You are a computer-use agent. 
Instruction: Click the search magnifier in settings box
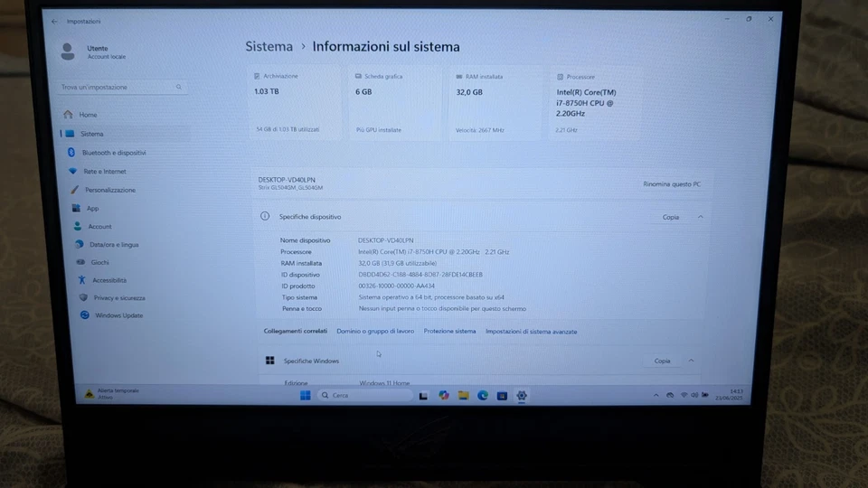pos(179,87)
